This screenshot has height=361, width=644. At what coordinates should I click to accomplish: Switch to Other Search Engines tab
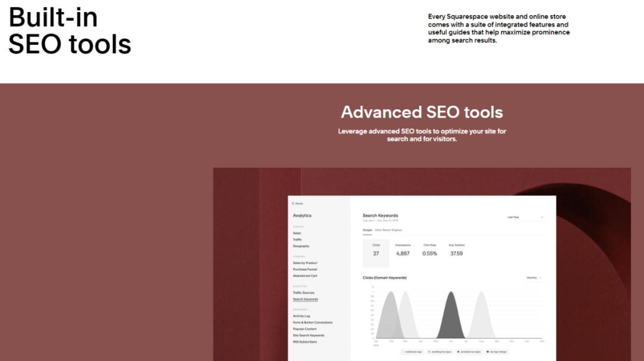[x=388, y=230]
